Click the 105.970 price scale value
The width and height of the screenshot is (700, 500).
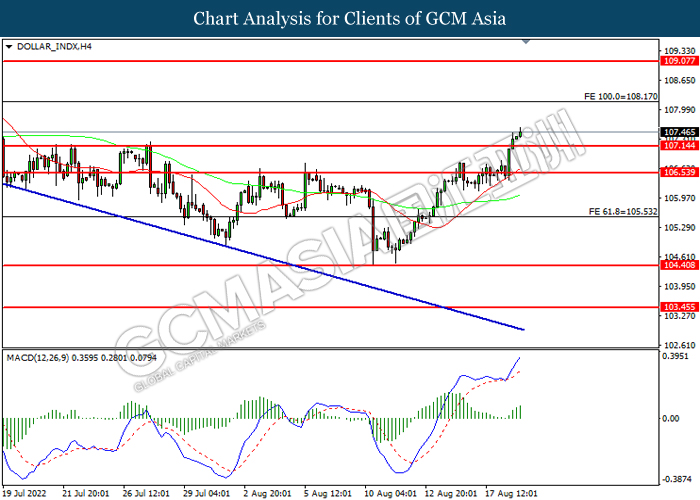[680, 198]
